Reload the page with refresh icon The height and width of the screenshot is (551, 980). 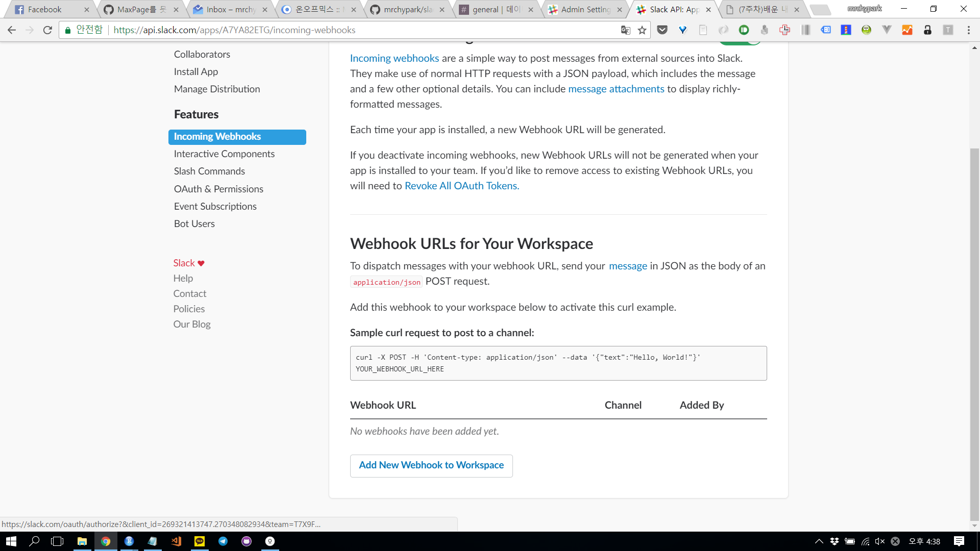coord(47,30)
